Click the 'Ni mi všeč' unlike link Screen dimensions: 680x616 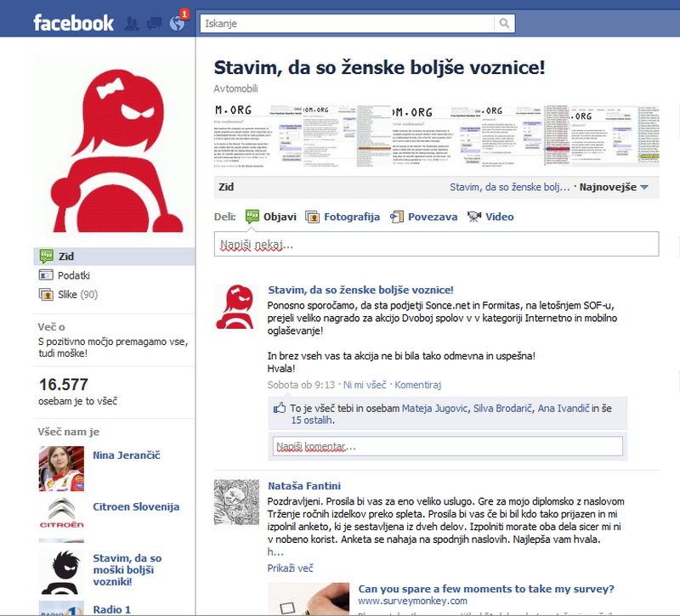click(365, 385)
